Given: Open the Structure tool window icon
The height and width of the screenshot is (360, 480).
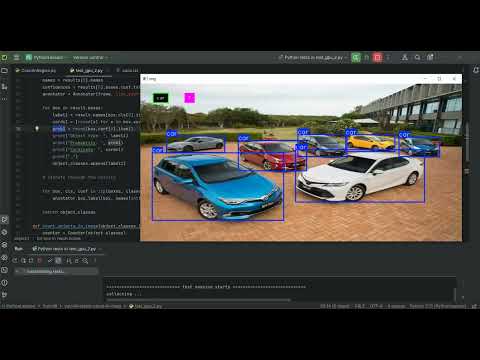Looking at the screenshot, I should 4,86.
